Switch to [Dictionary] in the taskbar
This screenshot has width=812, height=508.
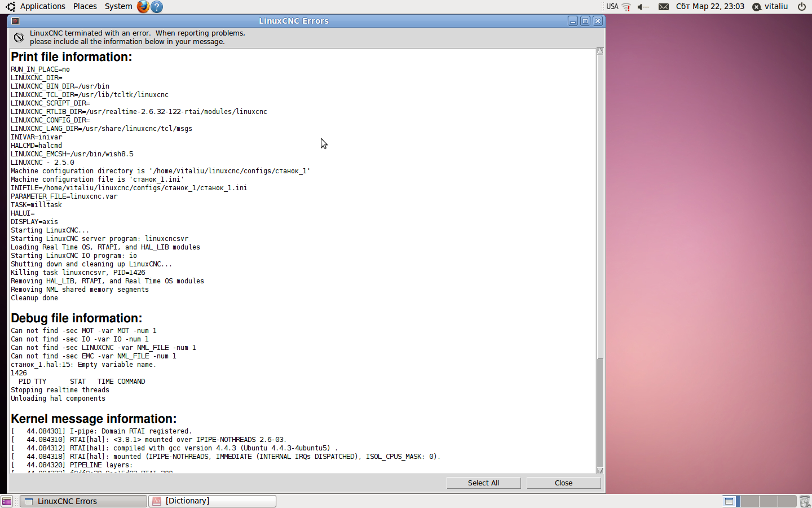(213, 501)
